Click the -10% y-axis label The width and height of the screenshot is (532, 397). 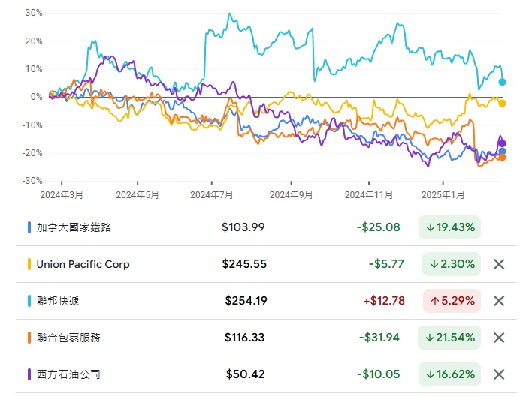click(x=32, y=125)
